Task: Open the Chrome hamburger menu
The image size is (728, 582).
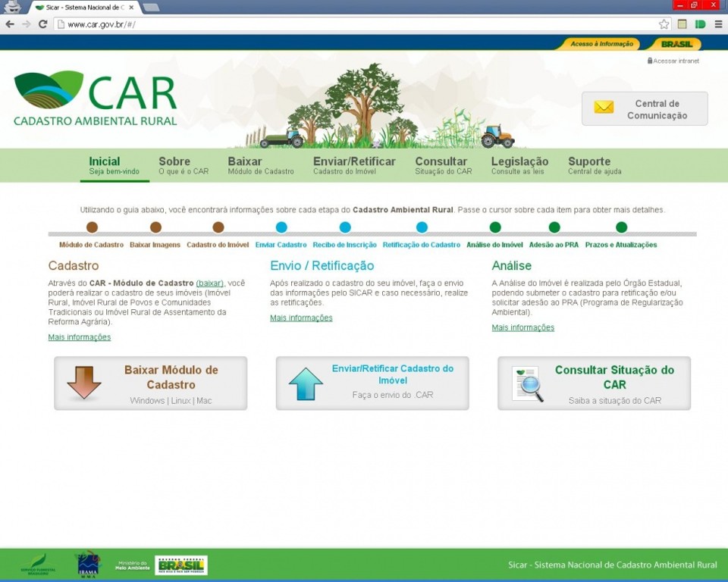Action: (717, 24)
